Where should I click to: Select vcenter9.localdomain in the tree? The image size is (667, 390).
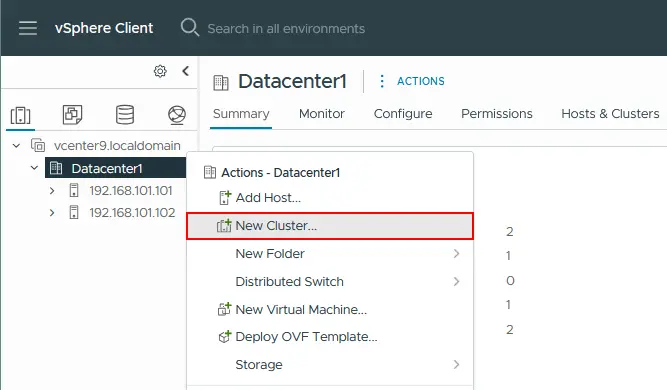[117, 145]
